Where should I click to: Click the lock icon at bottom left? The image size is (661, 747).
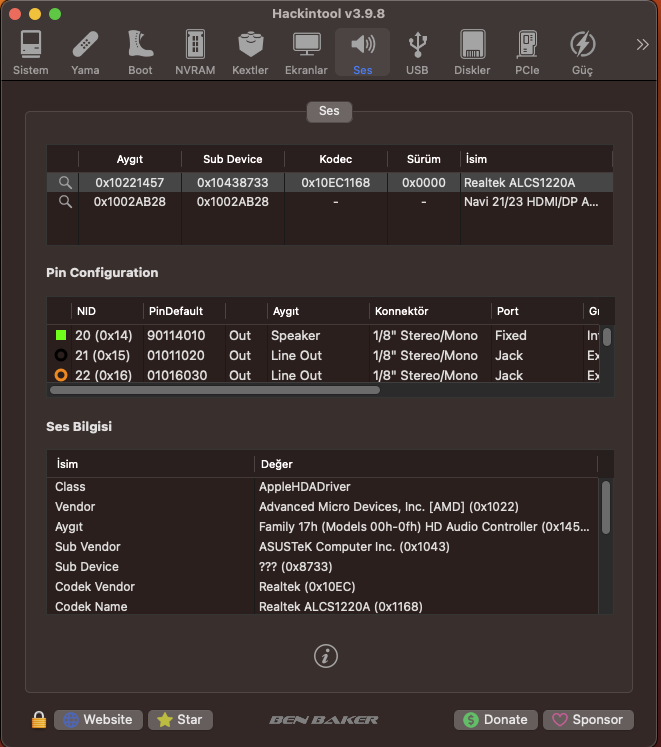[39, 719]
